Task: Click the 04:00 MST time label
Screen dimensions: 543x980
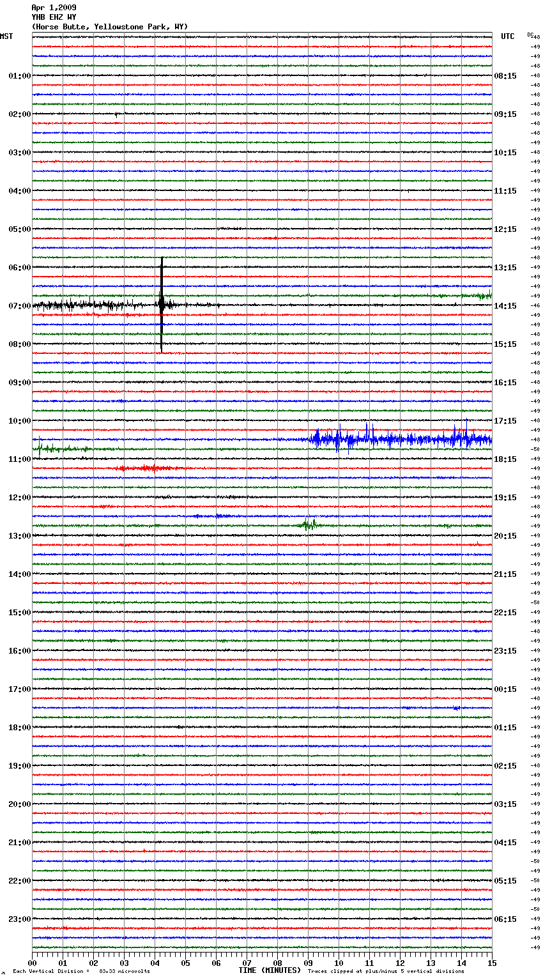Action: click(x=20, y=191)
